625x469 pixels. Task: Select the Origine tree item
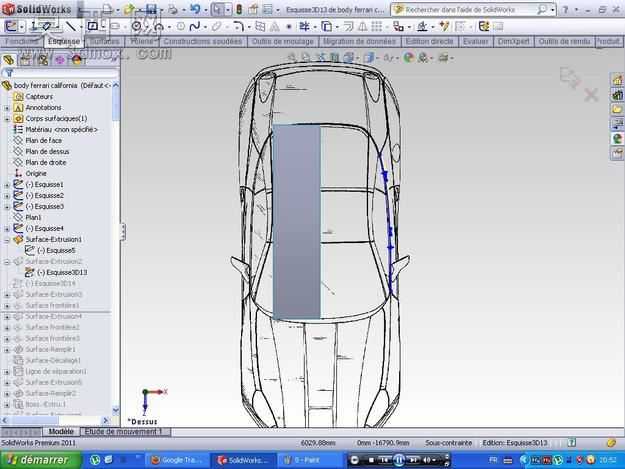tap(36, 174)
